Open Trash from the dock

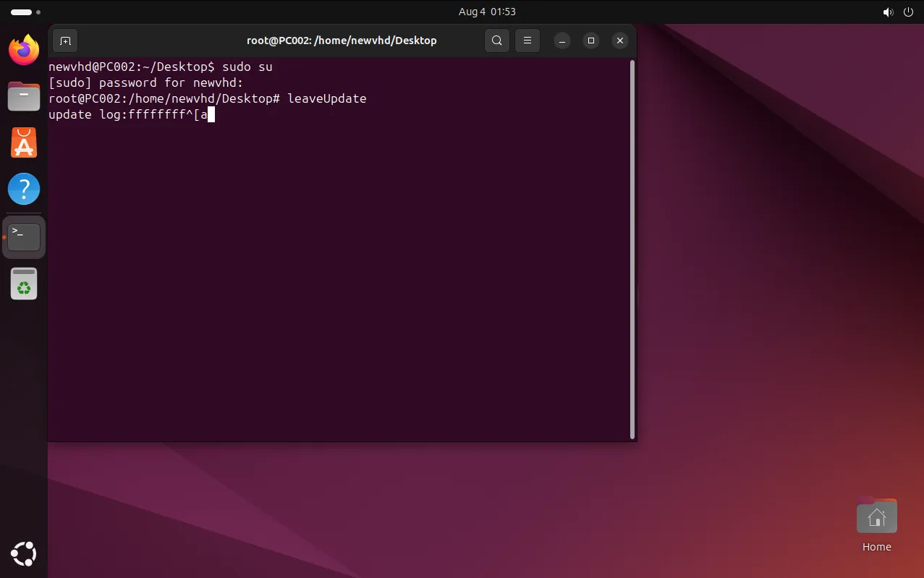click(x=24, y=284)
